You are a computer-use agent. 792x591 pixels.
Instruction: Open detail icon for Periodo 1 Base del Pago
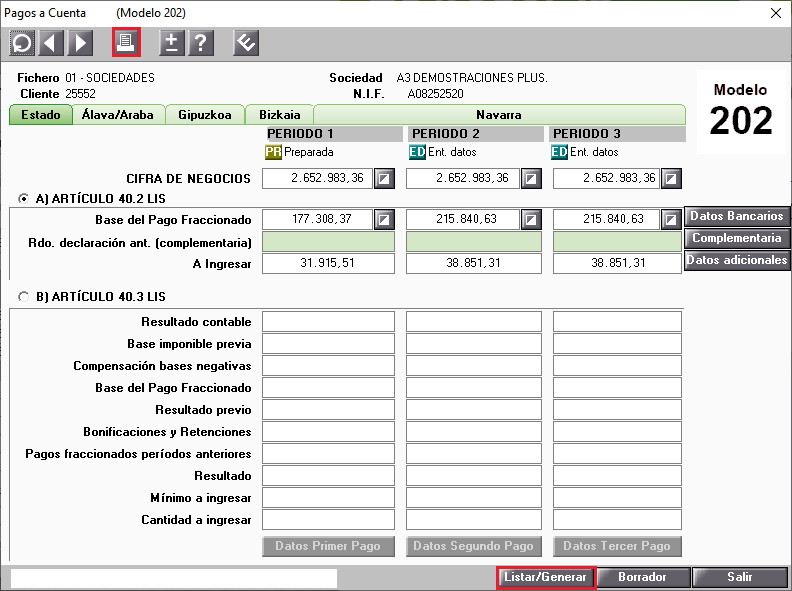pyautogui.click(x=384, y=220)
